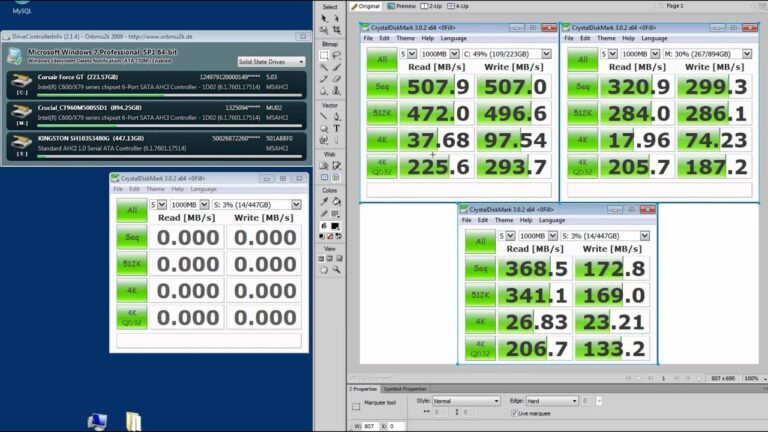Select the Lasso tool
The image size is (768, 432).
pyautogui.click(x=336, y=55)
